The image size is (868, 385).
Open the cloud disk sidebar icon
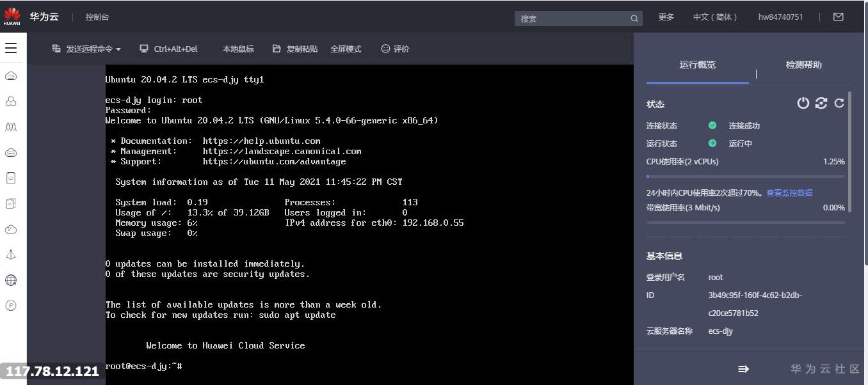(x=11, y=152)
